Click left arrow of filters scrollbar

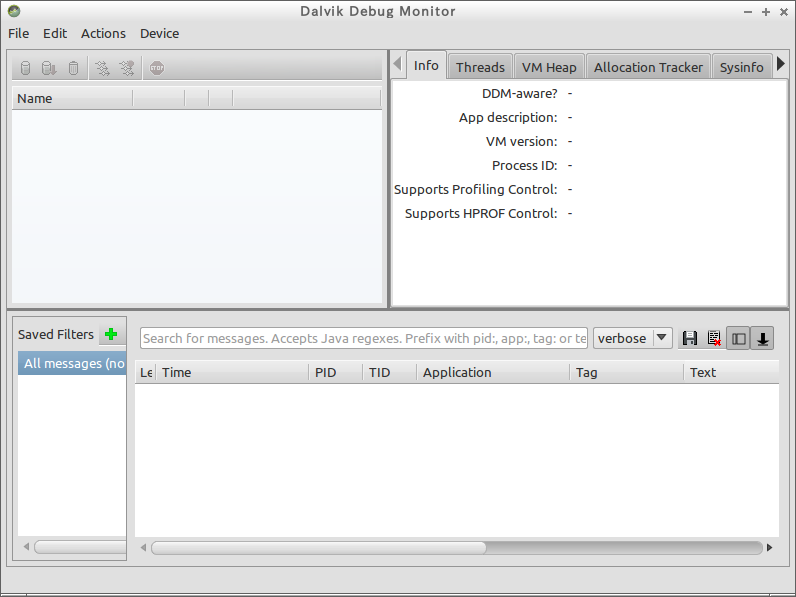pyautogui.click(x=26, y=547)
